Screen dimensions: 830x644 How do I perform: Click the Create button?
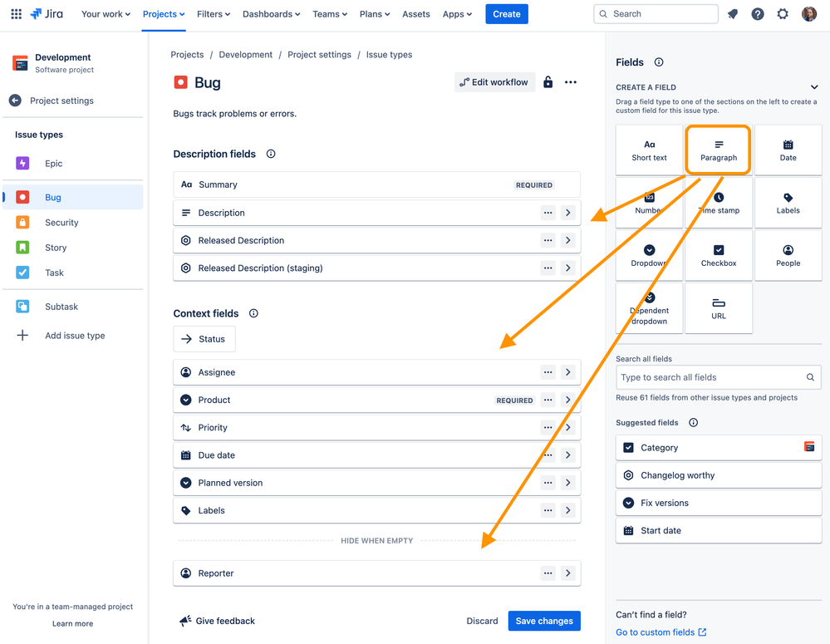click(507, 14)
